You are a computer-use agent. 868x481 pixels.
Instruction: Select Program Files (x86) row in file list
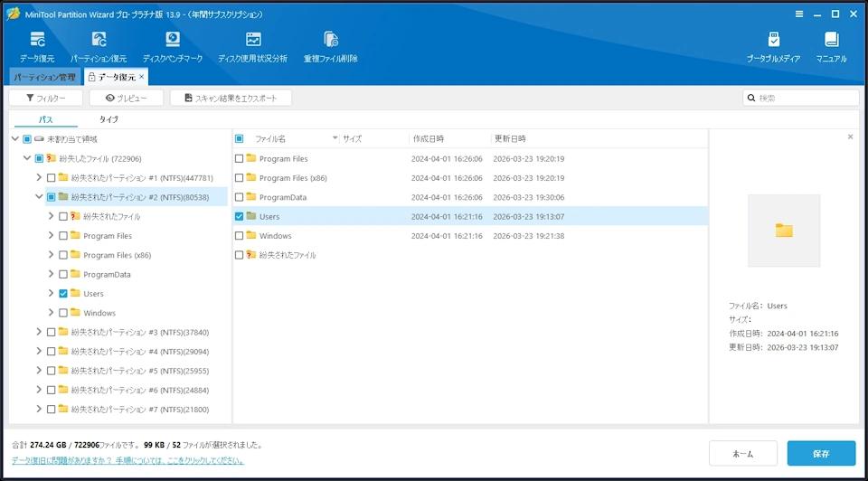click(470, 178)
